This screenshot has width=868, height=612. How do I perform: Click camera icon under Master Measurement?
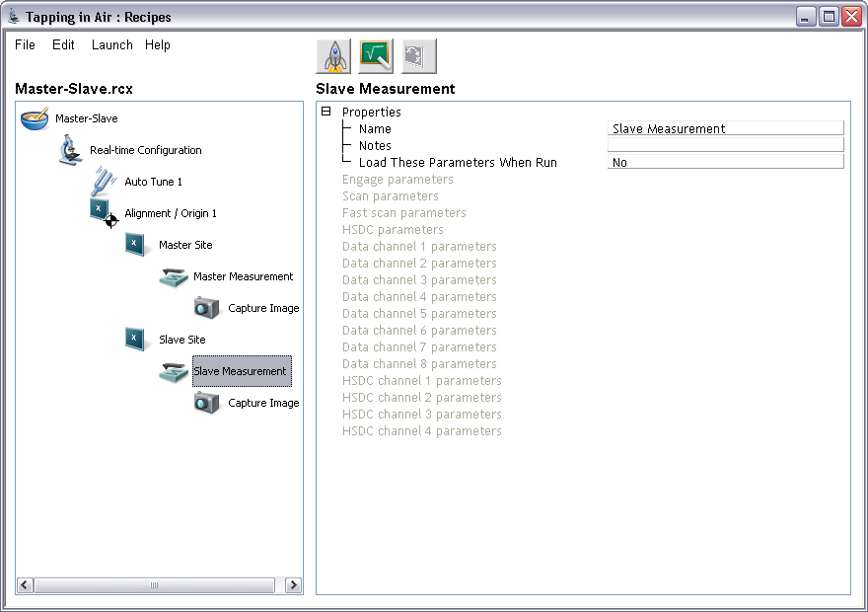click(207, 308)
